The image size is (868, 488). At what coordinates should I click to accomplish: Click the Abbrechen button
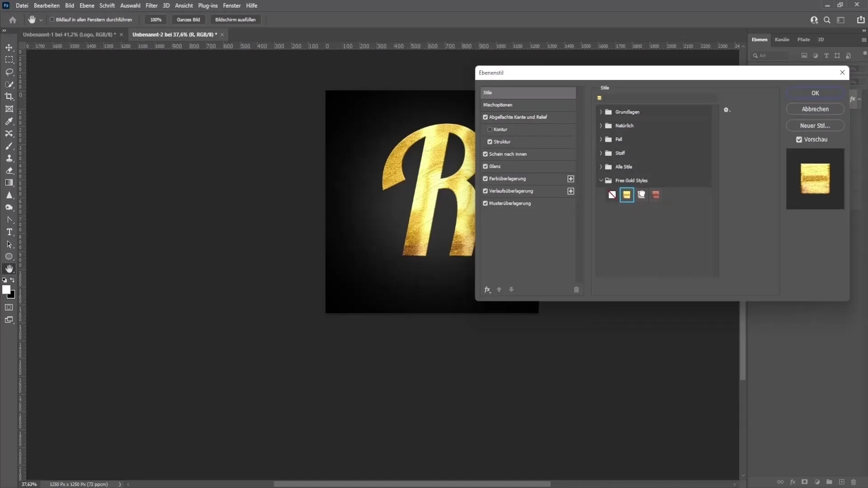(815, 109)
